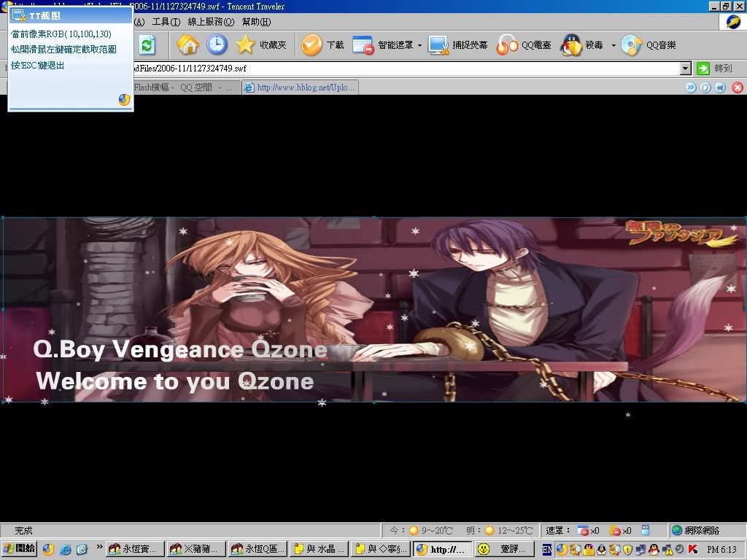Image resolution: width=747 pixels, height=560 pixels.
Task: Click the 當前像素RGB(10,100,130) text
Action: (x=61, y=34)
